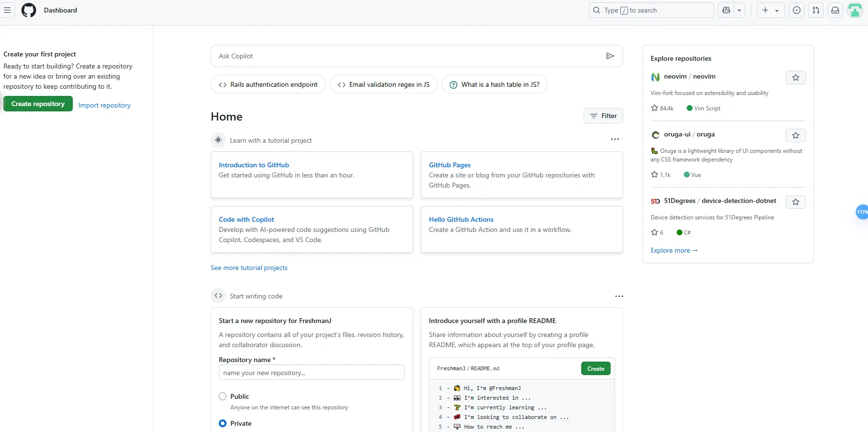The width and height of the screenshot is (868, 432).
Task: Select Email validation regex in JS suggestion
Action: pos(384,84)
